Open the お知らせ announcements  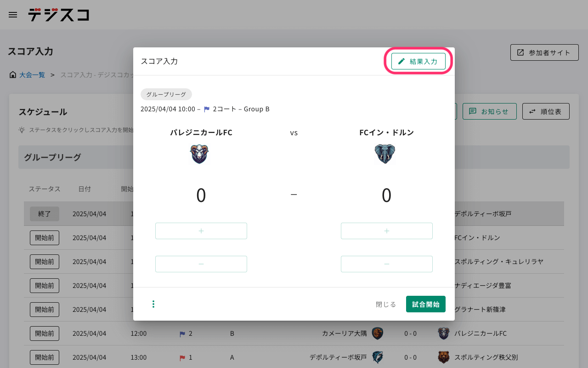tap(490, 111)
